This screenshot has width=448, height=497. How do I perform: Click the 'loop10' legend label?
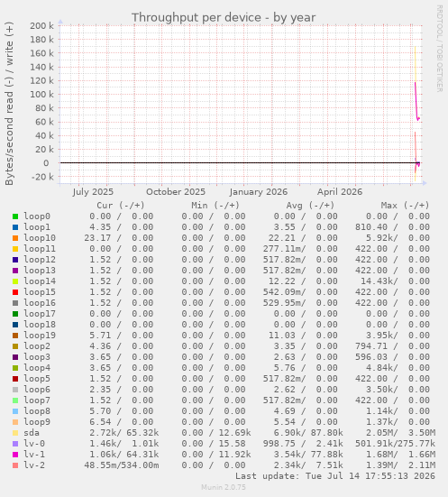click(x=40, y=238)
